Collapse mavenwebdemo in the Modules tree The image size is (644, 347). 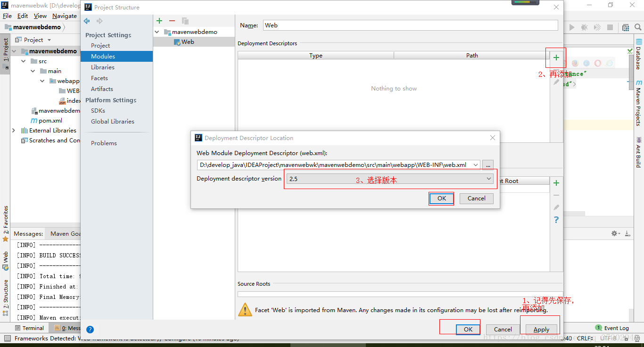click(157, 32)
